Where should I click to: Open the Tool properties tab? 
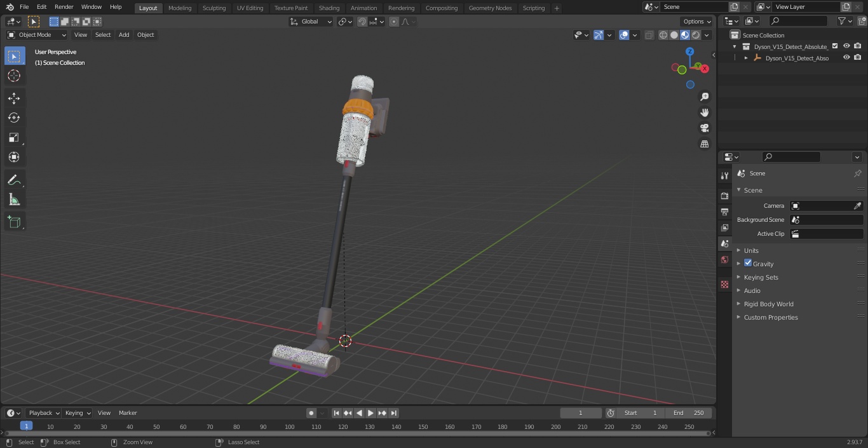pyautogui.click(x=724, y=176)
